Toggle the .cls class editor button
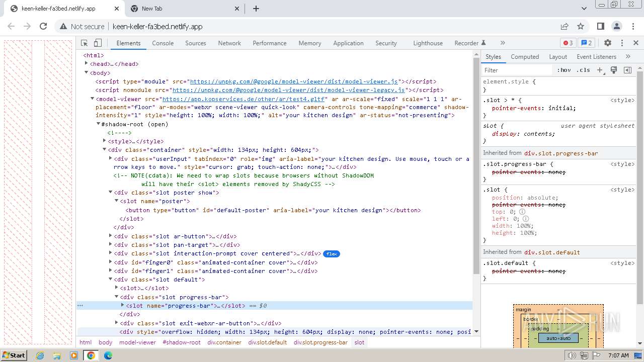The width and height of the screenshot is (644, 362). (x=583, y=70)
